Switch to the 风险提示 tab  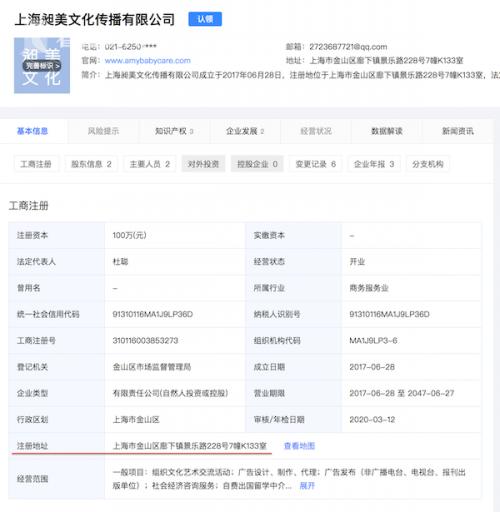[x=103, y=131]
